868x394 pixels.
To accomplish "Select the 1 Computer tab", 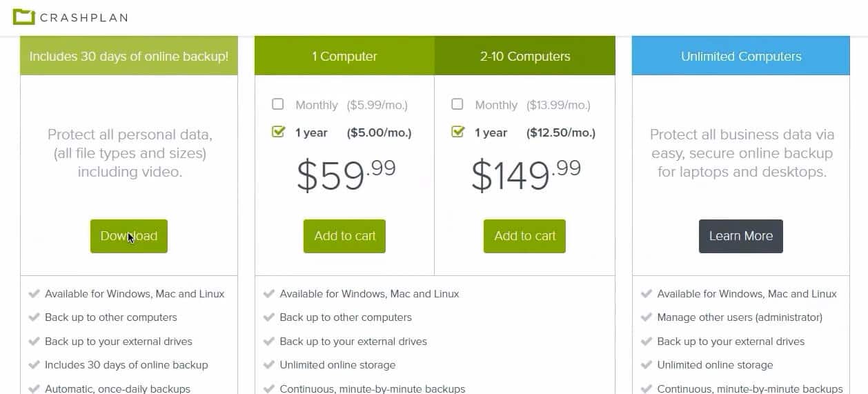I will 344,56.
